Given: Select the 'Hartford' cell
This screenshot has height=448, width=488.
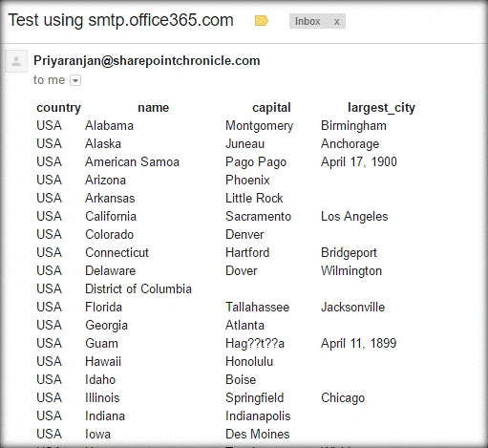Looking at the screenshot, I should [247, 252].
